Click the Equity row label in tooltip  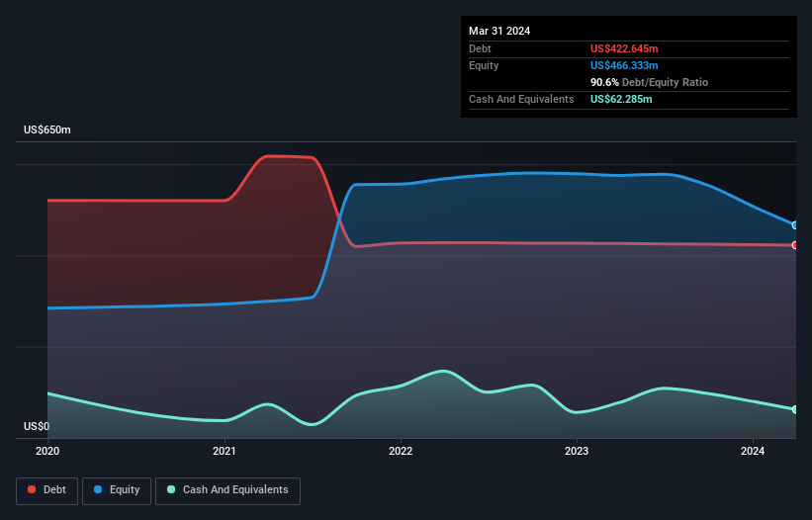pos(484,65)
